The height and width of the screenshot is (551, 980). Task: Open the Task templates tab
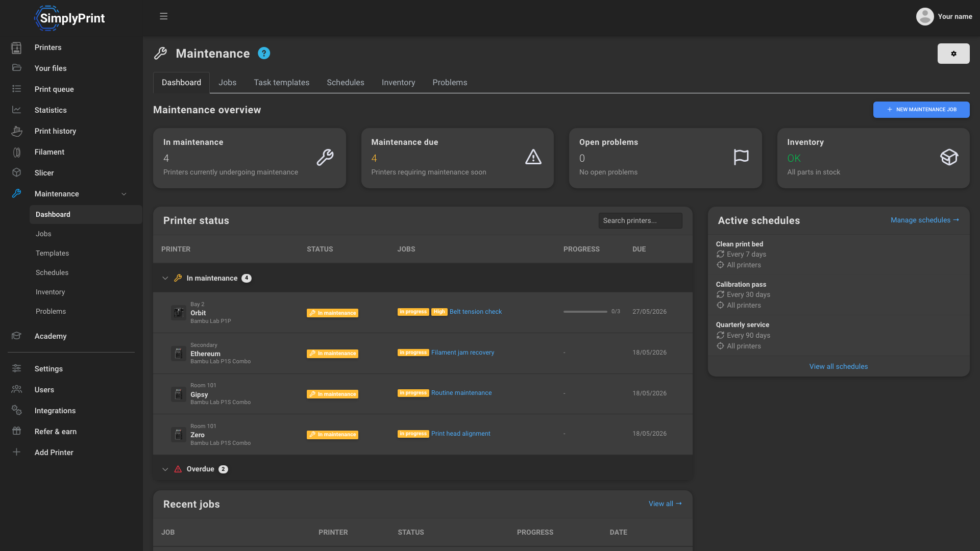(281, 83)
